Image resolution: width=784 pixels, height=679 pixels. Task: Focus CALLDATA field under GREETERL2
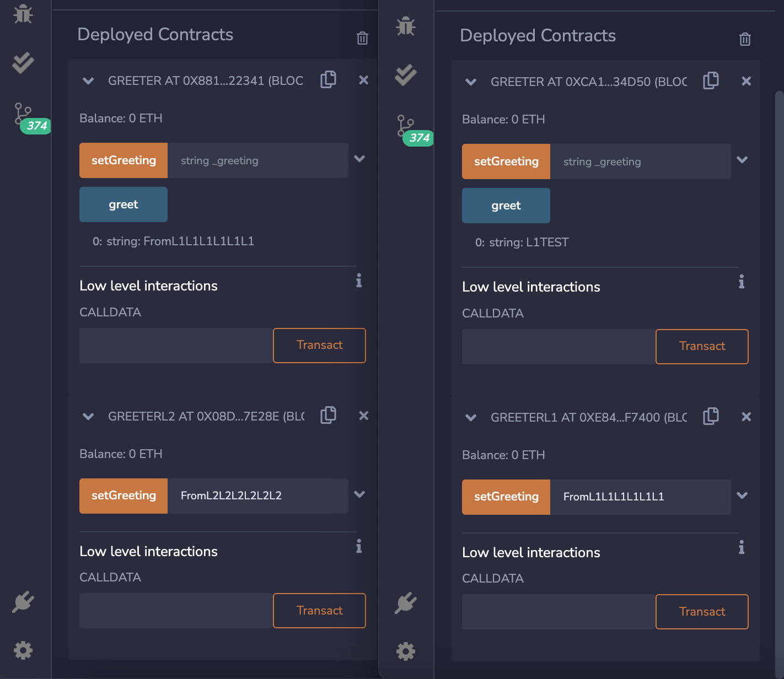[x=176, y=611]
